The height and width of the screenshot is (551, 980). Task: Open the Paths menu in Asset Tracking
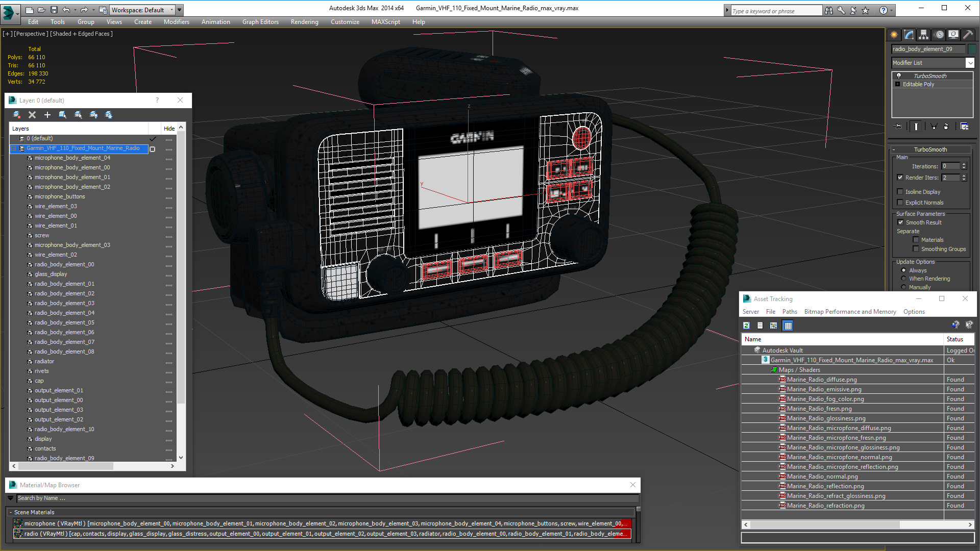(x=790, y=312)
